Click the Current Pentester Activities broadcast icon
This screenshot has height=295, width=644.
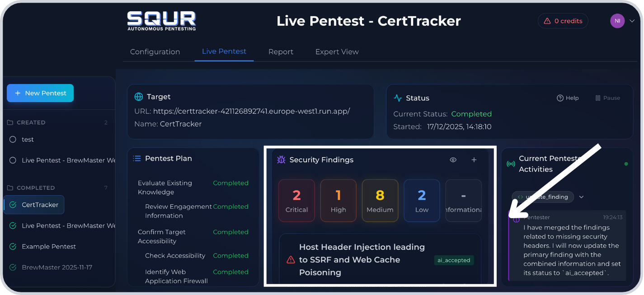pos(511,164)
